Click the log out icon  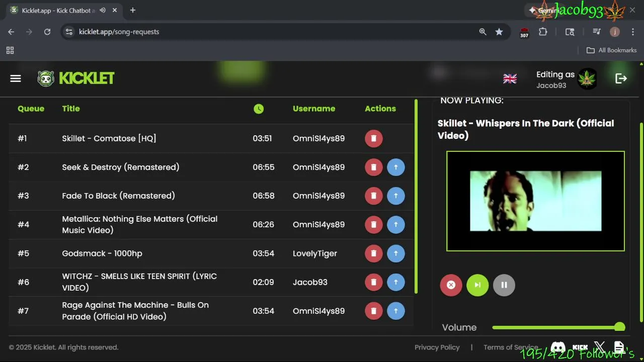621,78
